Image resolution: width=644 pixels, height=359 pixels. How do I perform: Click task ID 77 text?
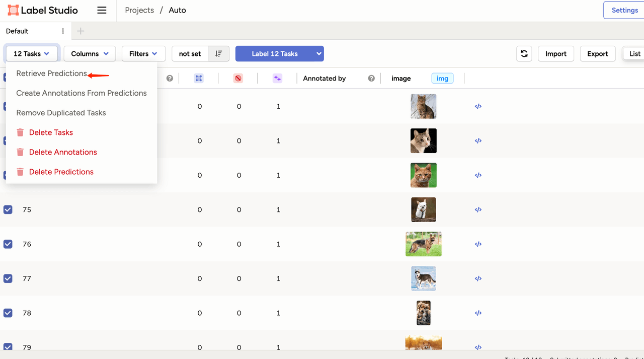click(27, 278)
